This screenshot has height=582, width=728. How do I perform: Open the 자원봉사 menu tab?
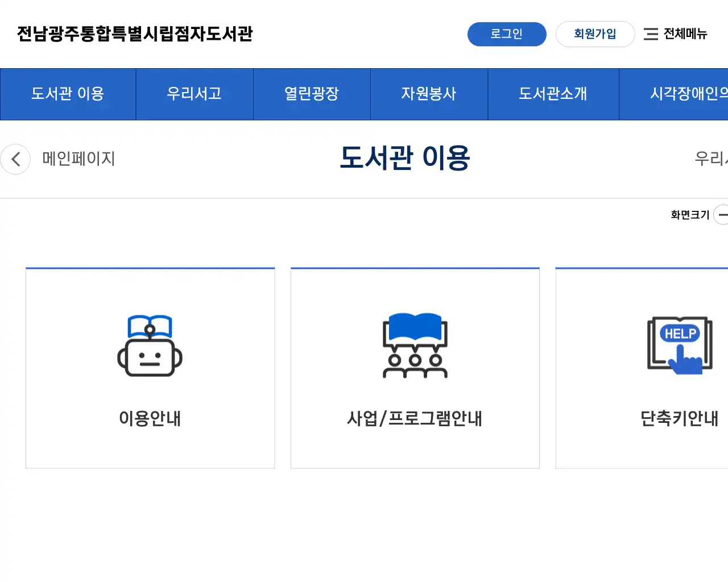click(x=429, y=94)
